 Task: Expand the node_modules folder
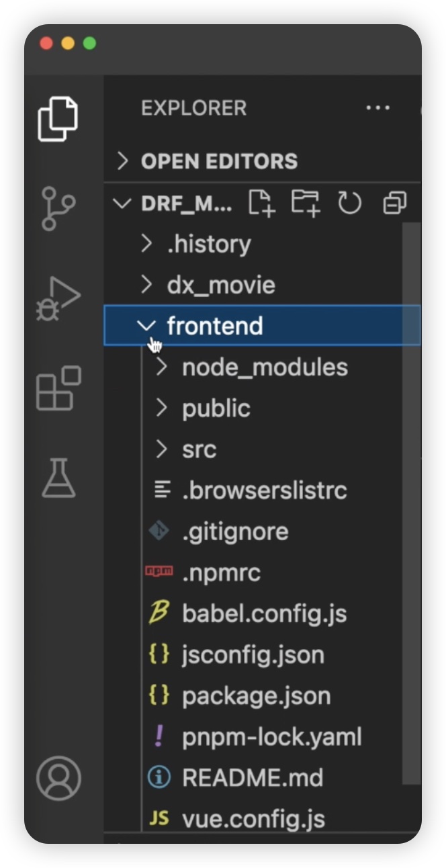tap(265, 367)
